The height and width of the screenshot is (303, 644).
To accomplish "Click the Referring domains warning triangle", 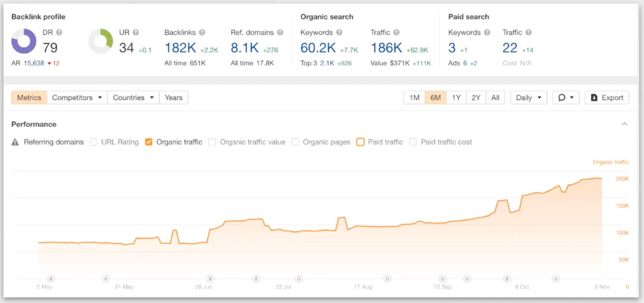I will [x=16, y=142].
